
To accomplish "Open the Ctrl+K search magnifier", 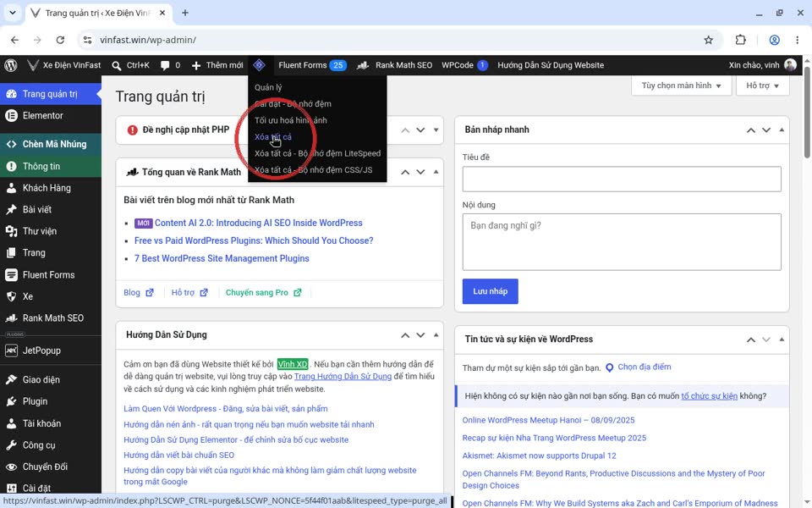I will (x=117, y=66).
